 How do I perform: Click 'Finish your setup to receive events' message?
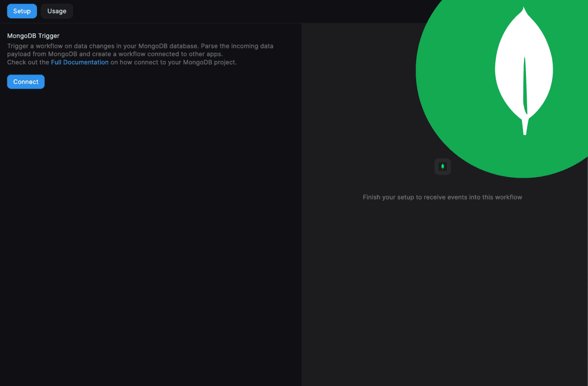tap(442, 197)
